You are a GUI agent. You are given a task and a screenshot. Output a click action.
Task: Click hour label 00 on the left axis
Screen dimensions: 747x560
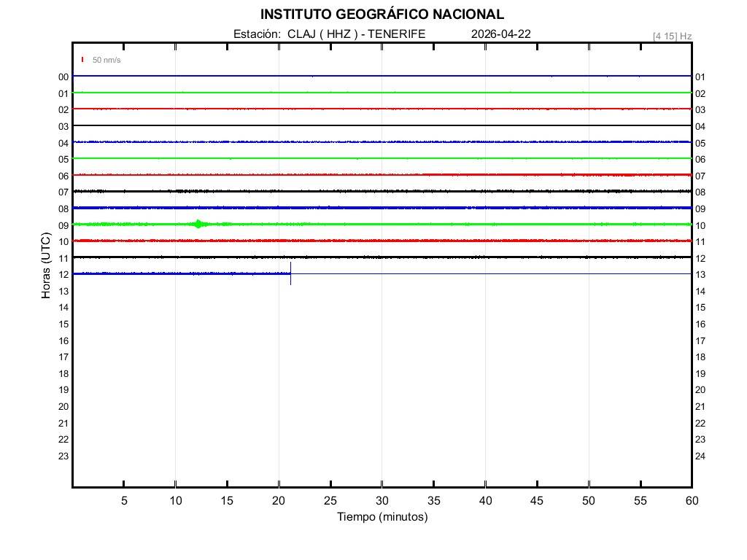click(x=63, y=77)
